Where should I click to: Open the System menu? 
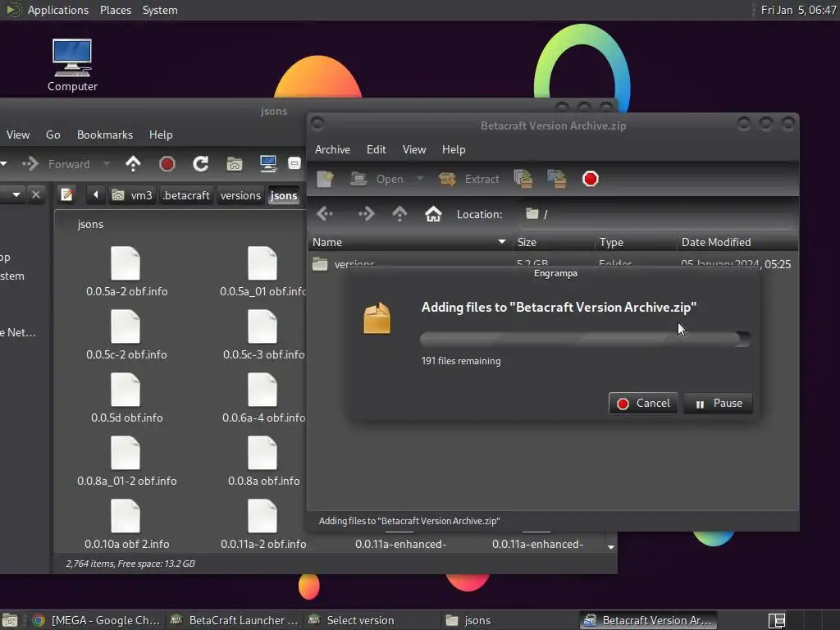[160, 10]
